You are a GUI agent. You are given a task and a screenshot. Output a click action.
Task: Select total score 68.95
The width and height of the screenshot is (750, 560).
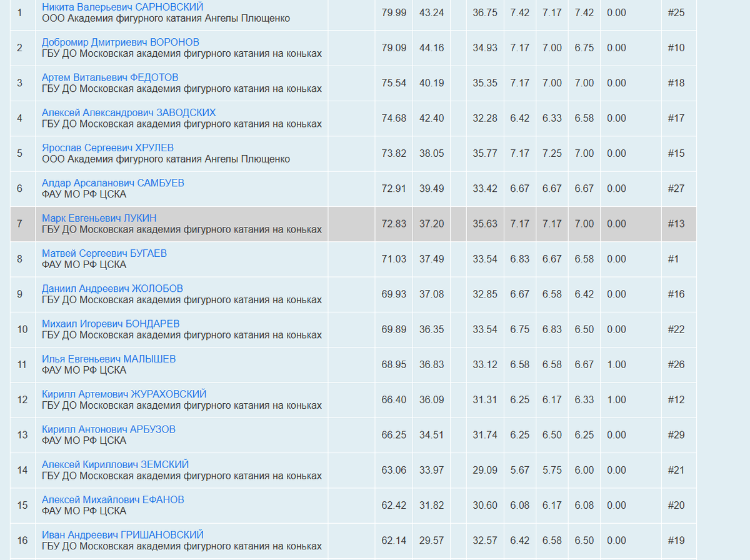pos(394,364)
